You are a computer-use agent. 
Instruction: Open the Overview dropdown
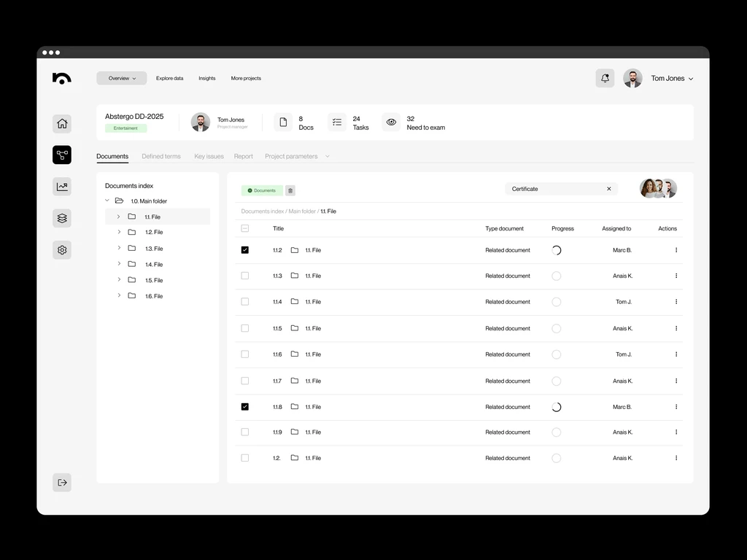(122, 78)
